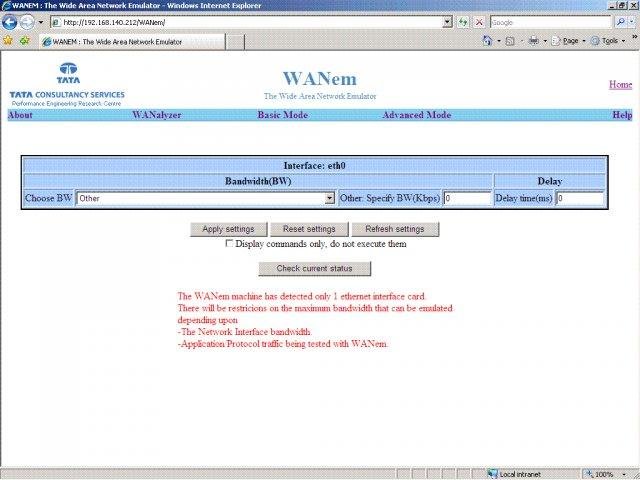Switch to Basic Mode
This screenshot has width=640, height=480.
tap(282, 115)
